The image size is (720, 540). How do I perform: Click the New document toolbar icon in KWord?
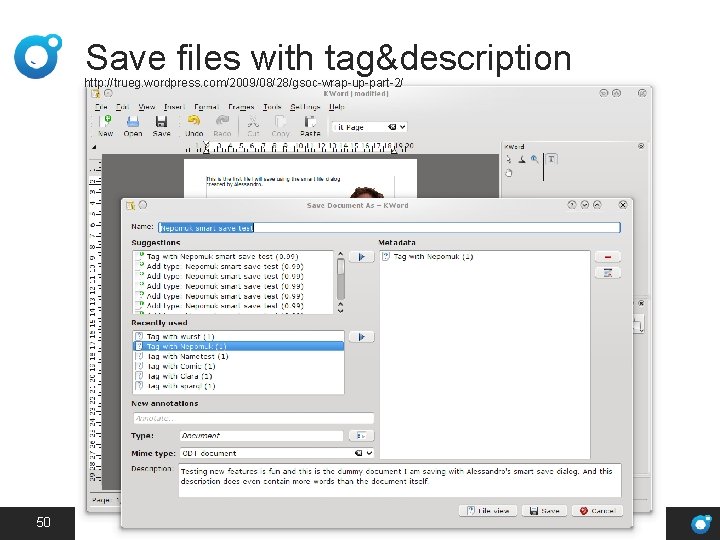(x=106, y=122)
